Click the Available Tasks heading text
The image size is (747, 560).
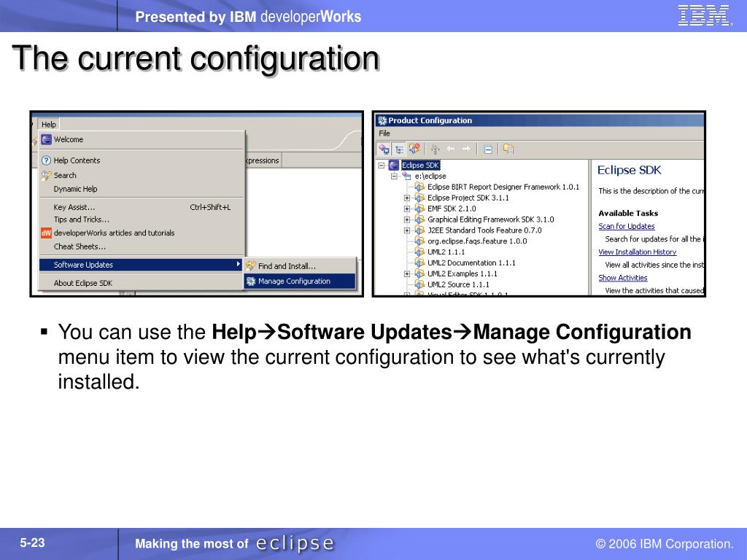click(628, 214)
